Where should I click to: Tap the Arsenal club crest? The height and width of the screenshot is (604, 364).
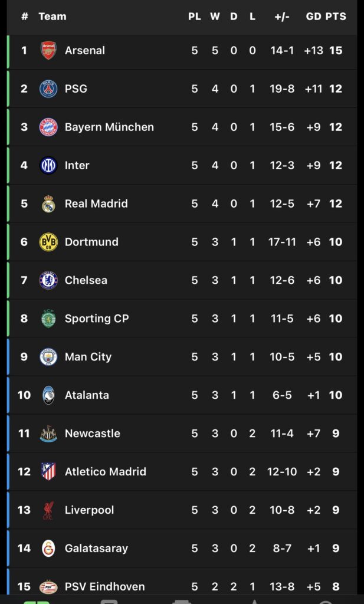[48, 51]
